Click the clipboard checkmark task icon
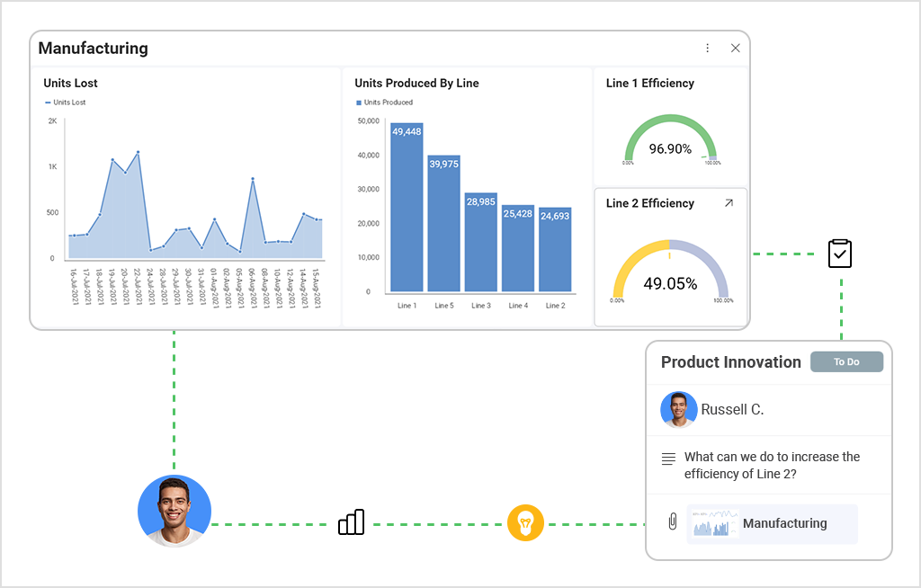The width and height of the screenshot is (921, 588). pos(840,254)
